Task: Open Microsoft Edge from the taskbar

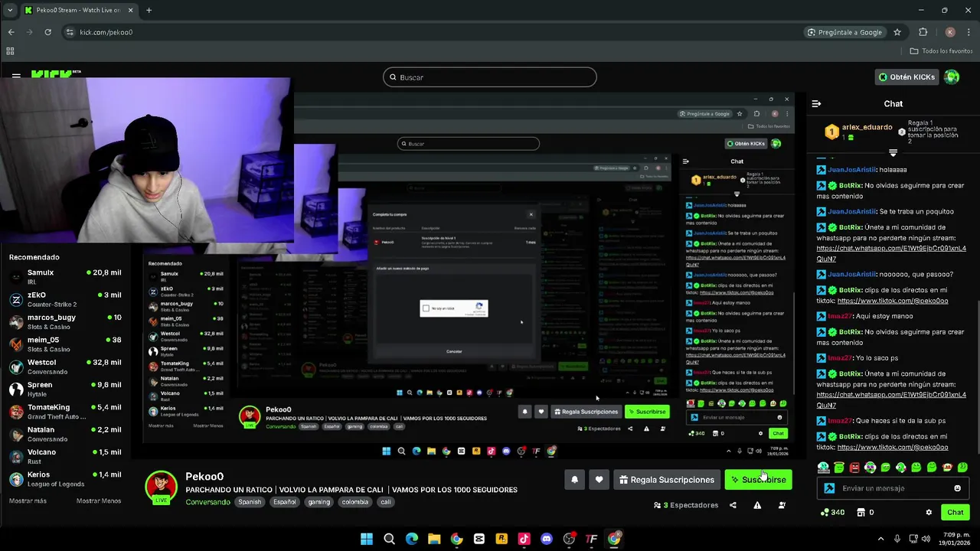Action: click(411, 539)
